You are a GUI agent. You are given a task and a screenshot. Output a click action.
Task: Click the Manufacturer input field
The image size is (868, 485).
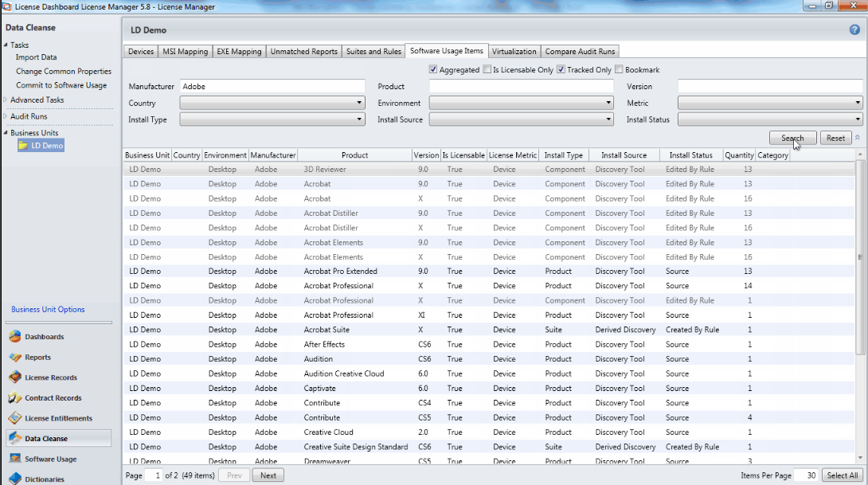[272, 86]
